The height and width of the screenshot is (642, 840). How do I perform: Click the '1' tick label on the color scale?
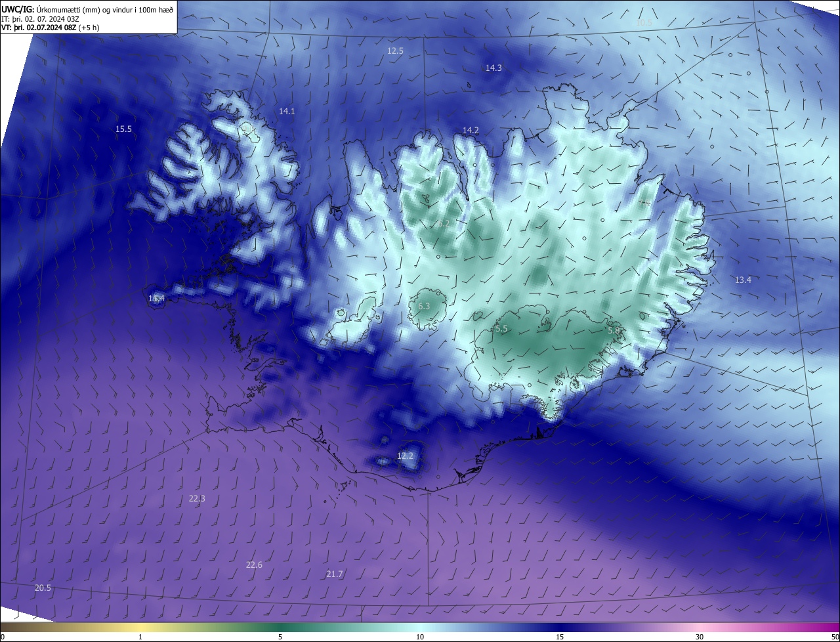tap(140, 637)
